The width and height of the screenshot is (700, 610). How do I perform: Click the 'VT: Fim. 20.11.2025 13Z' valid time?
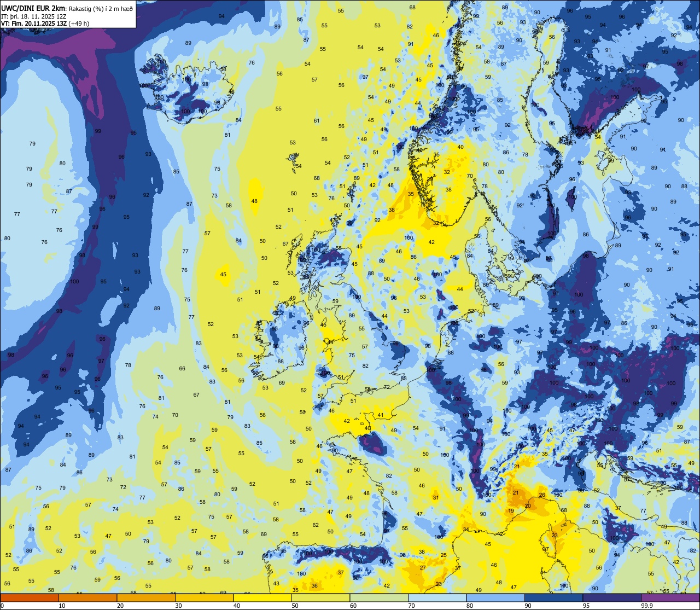coord(33,24)
